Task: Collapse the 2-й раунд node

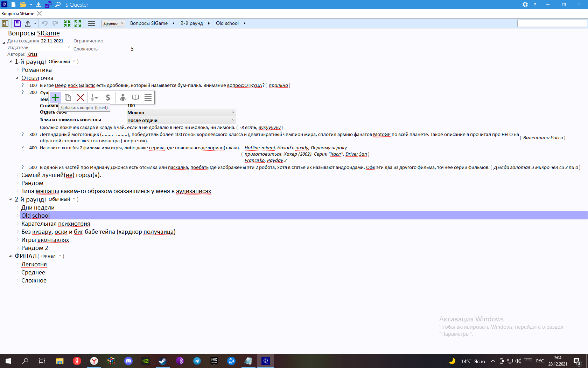Action: 10,199
